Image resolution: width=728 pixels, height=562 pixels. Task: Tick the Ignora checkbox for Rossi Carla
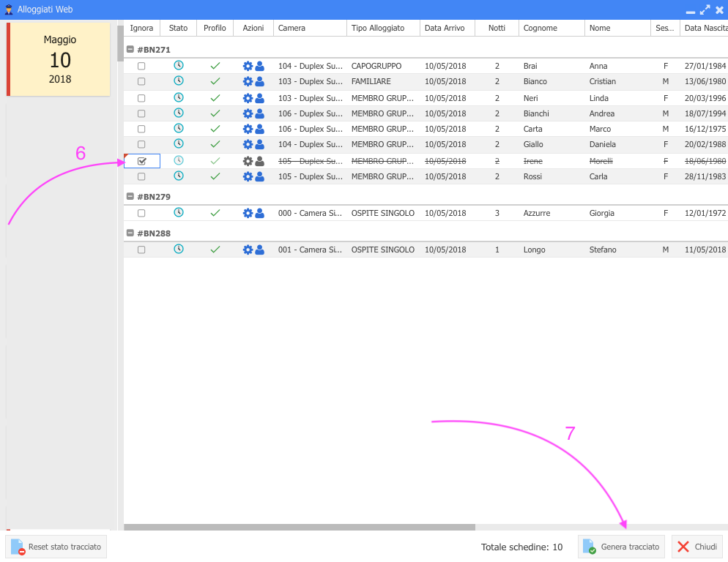point(141,176)
